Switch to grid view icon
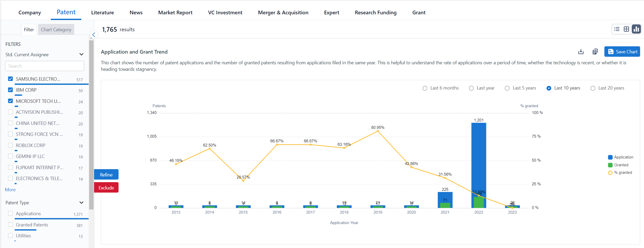Viewport: 644px width, 248px height. 626,29
